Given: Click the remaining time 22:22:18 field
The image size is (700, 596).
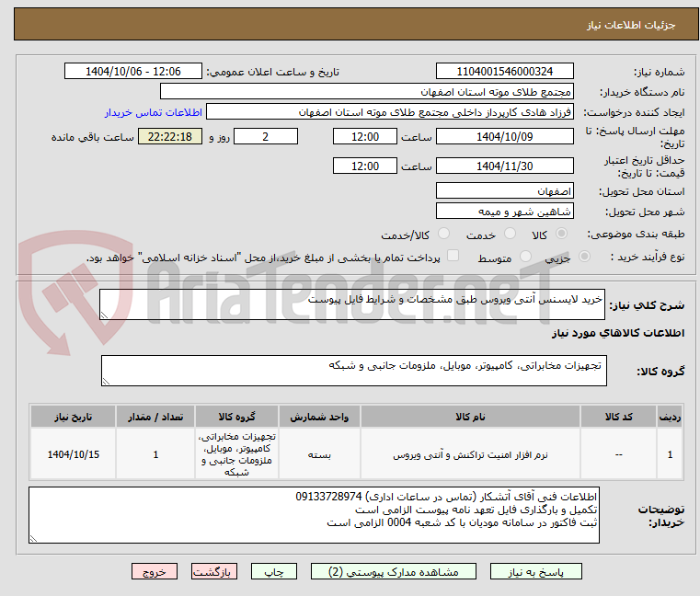Looking at the screenshot, I should click(169, 137).
